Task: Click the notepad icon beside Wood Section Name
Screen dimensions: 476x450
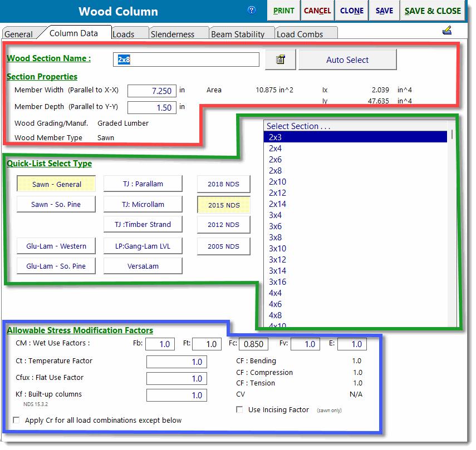Action: [x=281, y=60]
